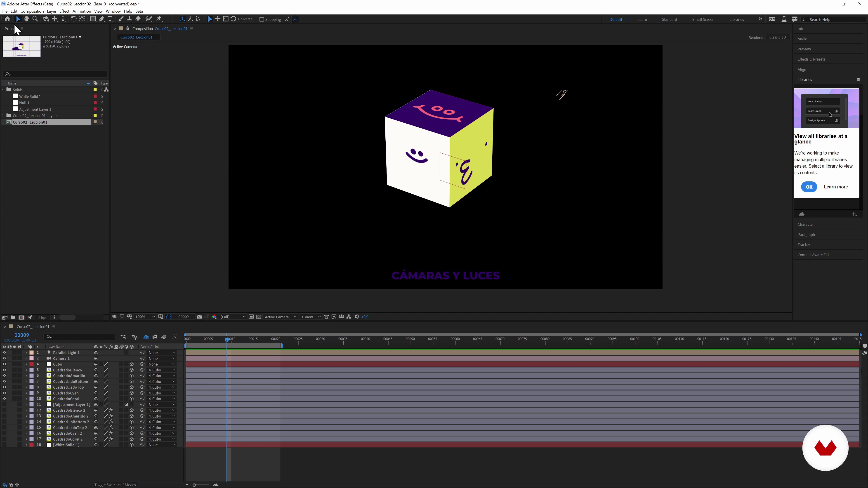Click the Learn more link

(x=836, y=187)
